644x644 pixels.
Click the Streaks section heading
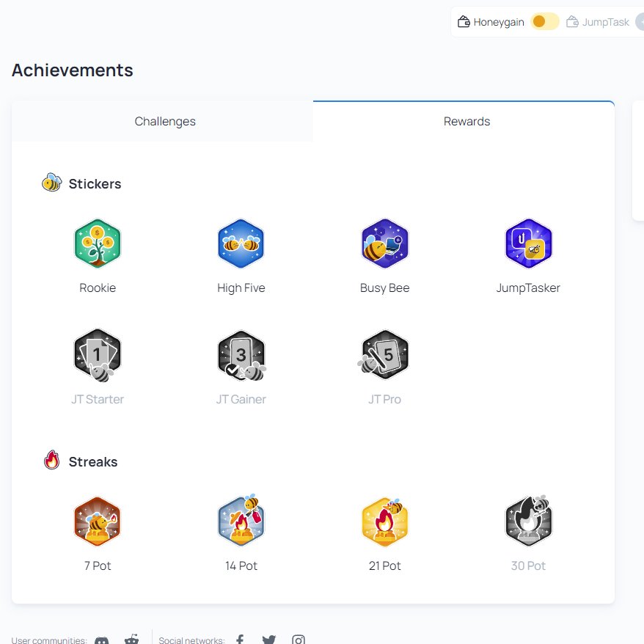pos(93,461)
